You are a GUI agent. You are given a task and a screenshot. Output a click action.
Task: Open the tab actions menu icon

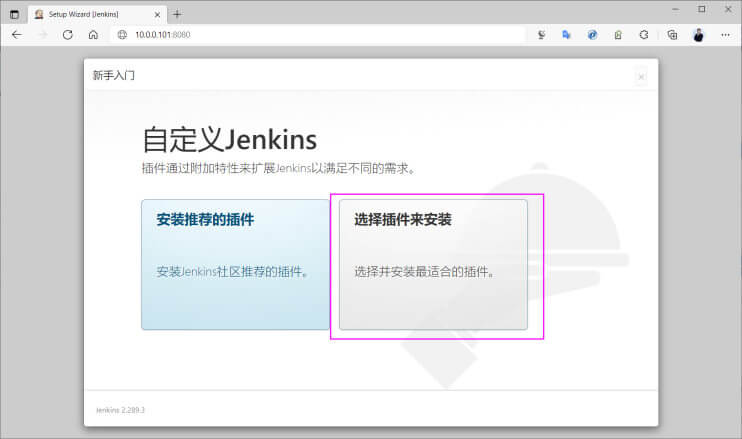tap(15, 14)
